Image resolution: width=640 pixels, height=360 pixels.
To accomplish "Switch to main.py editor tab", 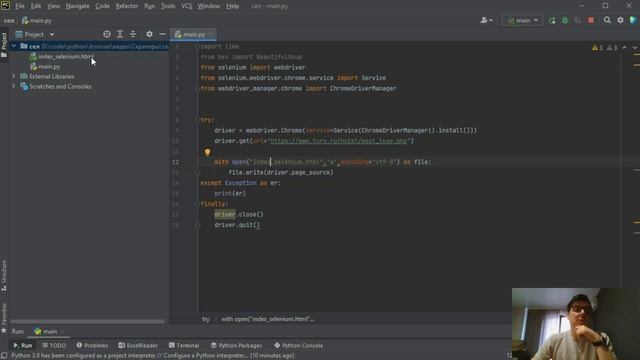I will 193,35.
